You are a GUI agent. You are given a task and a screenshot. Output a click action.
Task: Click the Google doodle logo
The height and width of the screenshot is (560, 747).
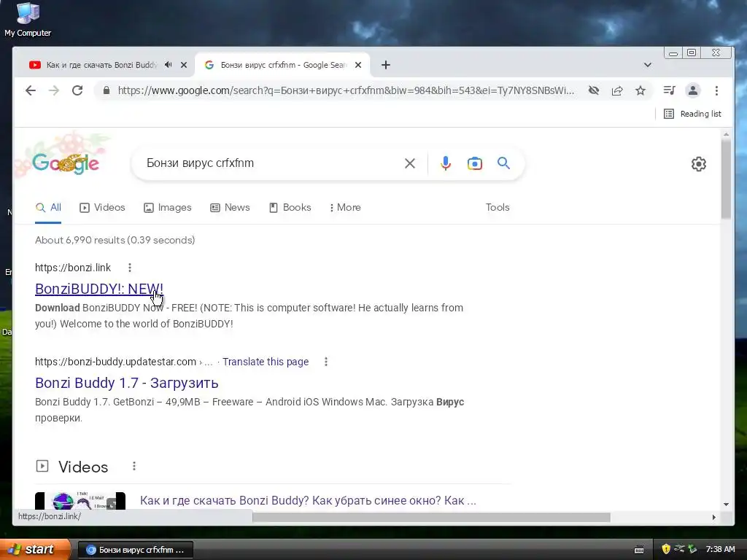[x=66, y=163]
